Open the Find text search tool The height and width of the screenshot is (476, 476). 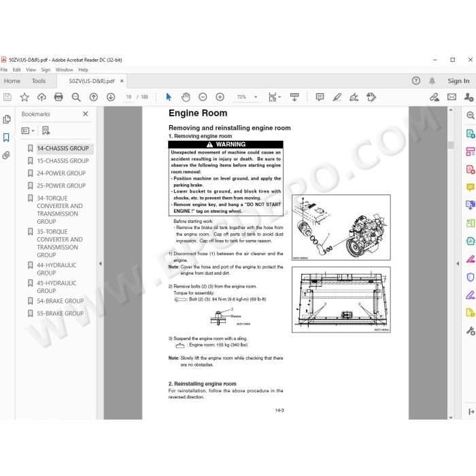(x=76, y=97)
